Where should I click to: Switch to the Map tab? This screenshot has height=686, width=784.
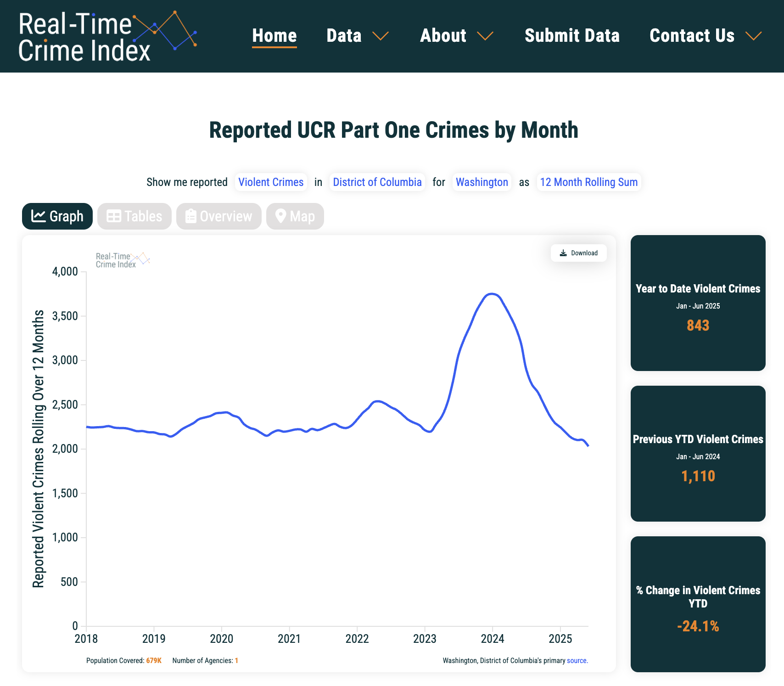tap(295, 216)
